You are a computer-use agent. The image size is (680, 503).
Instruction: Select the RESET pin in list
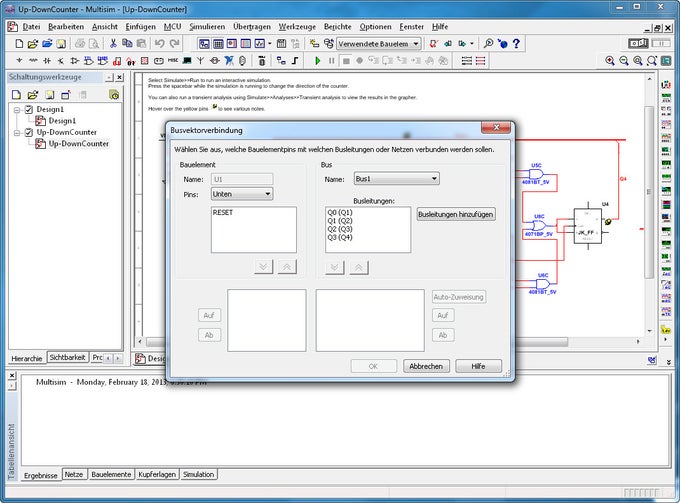(x=223, y=212)
